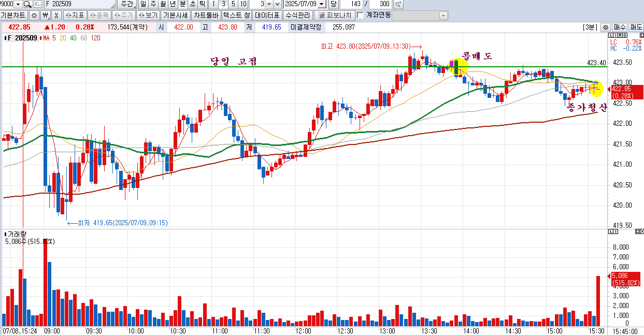
Task: Open the 3-minute interval dropdown arrow
Action: click(269, 4)
